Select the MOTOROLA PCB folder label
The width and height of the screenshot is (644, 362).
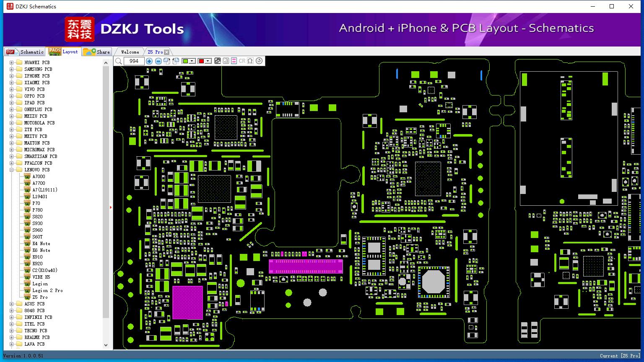coord(39,123)
